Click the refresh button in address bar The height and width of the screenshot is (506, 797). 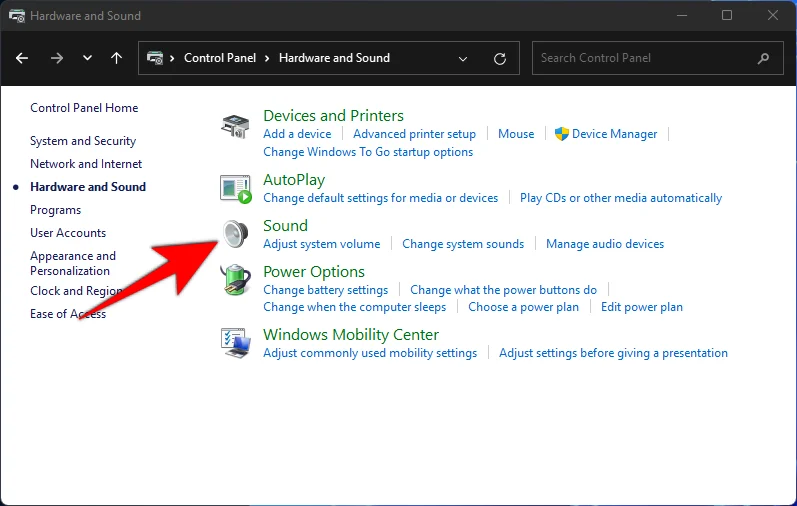tap(500, 58)
